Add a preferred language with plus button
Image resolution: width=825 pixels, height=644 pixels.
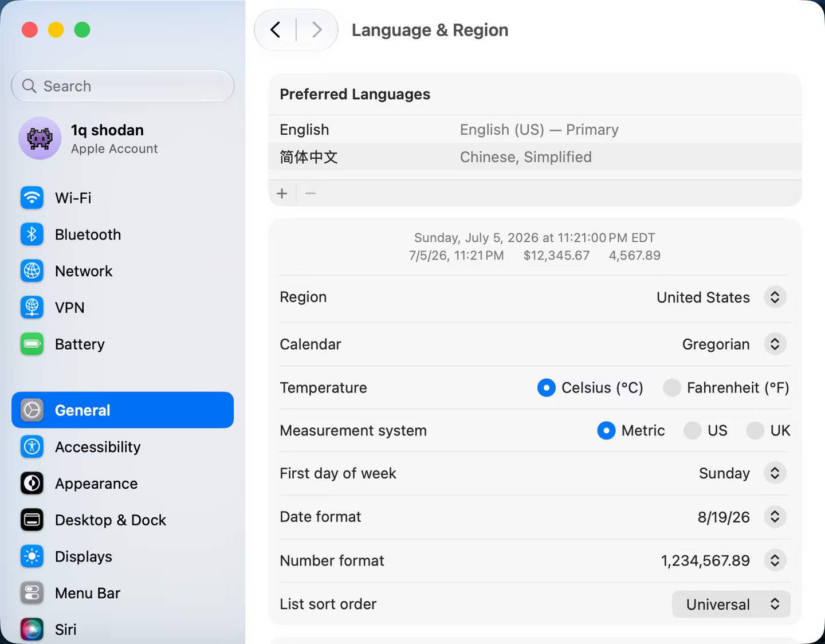click(x=282, y=193)
